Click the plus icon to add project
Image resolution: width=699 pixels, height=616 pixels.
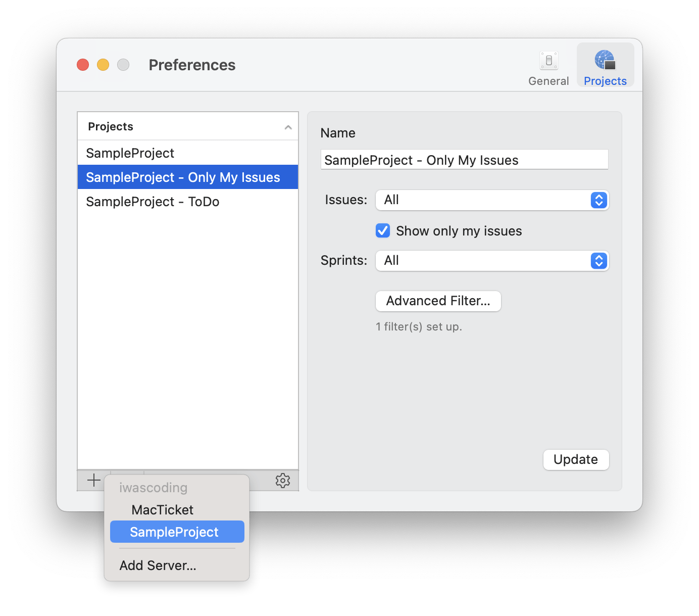point(94,480)
